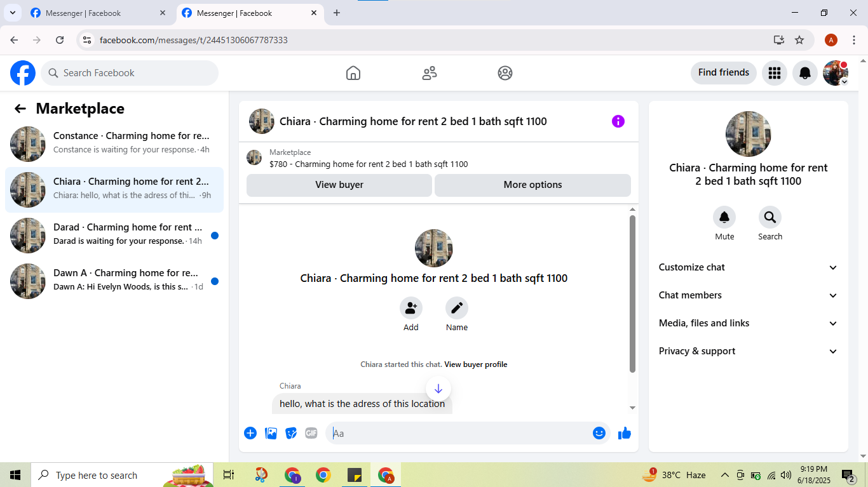Open more actions plus icon in composer
This screenshot has height=487, width=868.
point(250,433)
